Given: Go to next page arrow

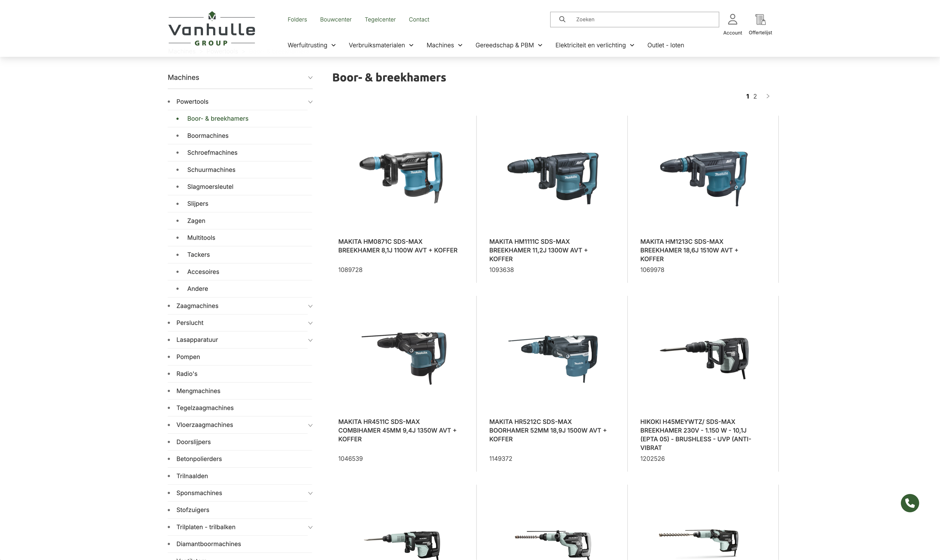Looking at the screenshot, I should 768,96.
